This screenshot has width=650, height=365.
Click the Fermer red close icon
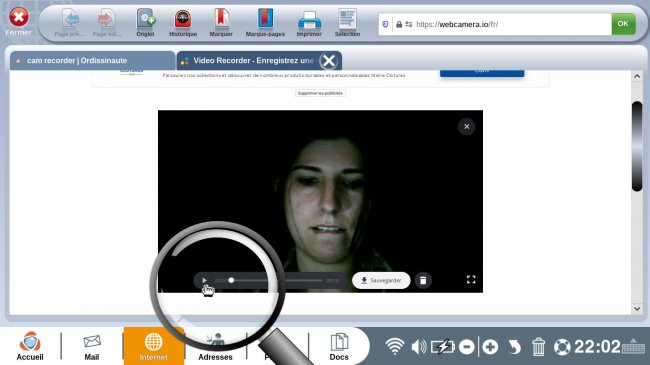pos(19,17)
